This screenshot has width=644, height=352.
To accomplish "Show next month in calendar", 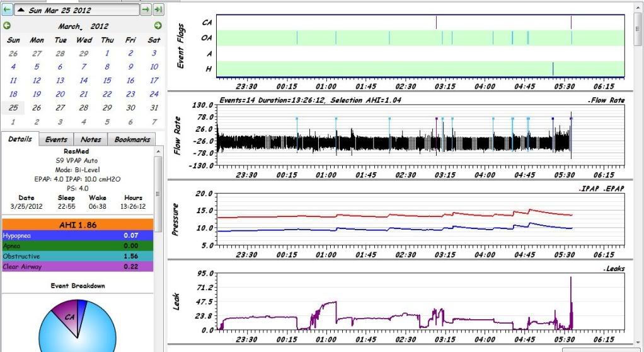I will [158, 26].
